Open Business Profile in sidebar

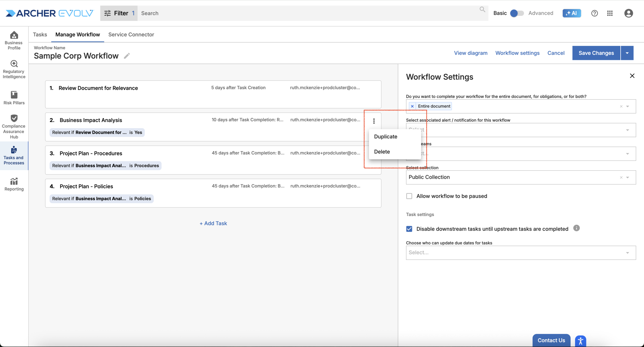click(14, 41)
